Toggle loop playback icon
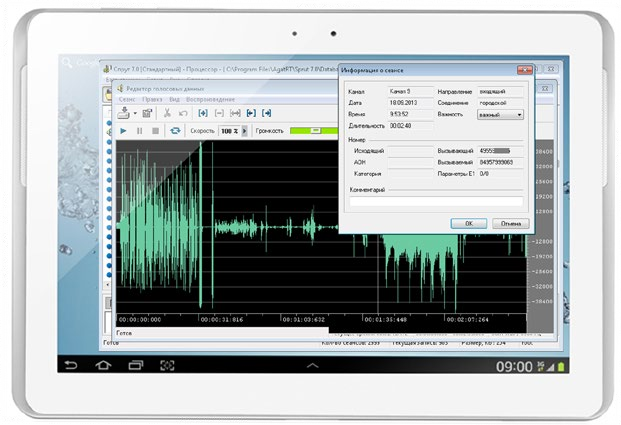The width and height of the screenshot is (621, 425). (175, 131)
